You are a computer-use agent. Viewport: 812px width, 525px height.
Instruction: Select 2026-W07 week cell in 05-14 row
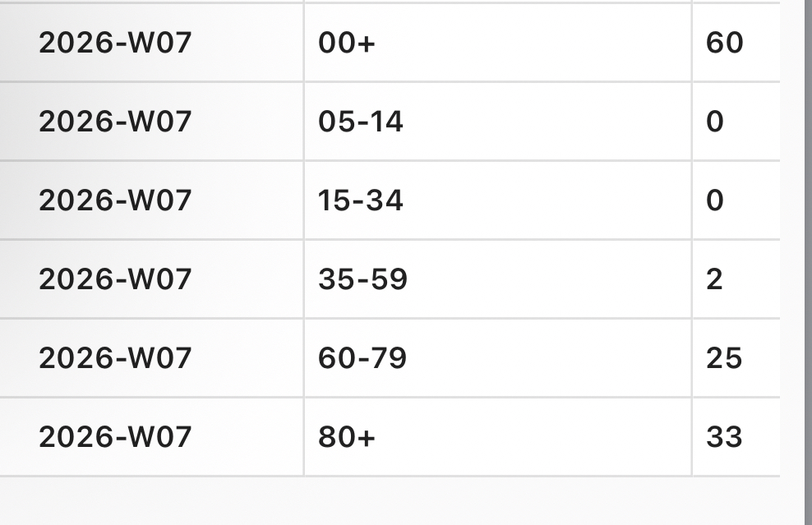click(115, 122)
